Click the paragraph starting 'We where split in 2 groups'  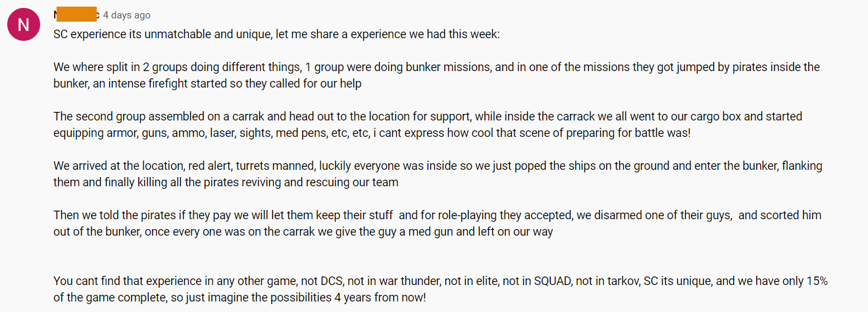pyautogui.click(x=436, y=76)
